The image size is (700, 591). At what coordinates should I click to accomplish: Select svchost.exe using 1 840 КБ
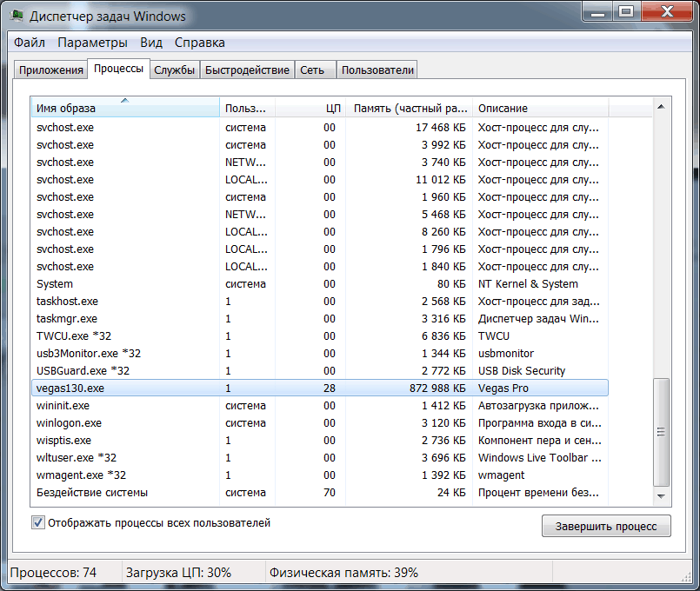[320, 266]
